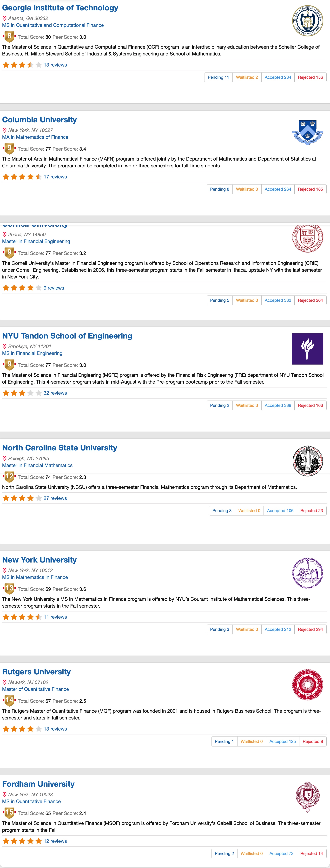This screenshot has height=868, width=330.
Task: Click rank 8 badge for Georgia Tech
Action: (x=9, y=36)
